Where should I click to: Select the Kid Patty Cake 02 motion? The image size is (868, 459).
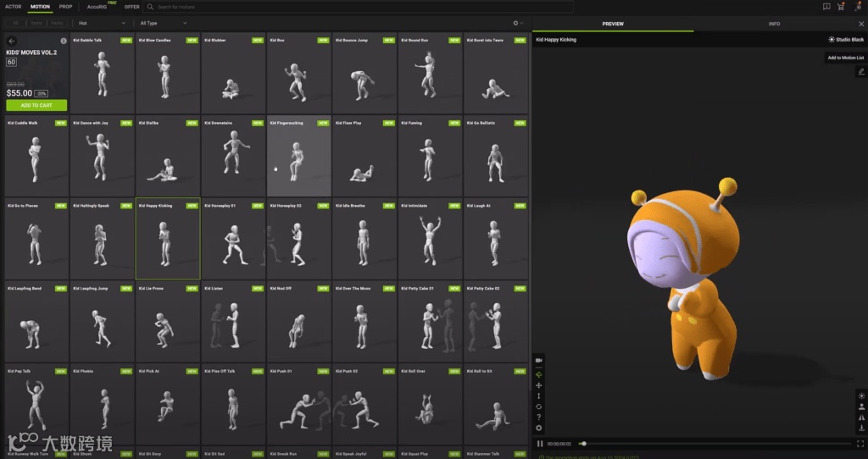[496, 322]
